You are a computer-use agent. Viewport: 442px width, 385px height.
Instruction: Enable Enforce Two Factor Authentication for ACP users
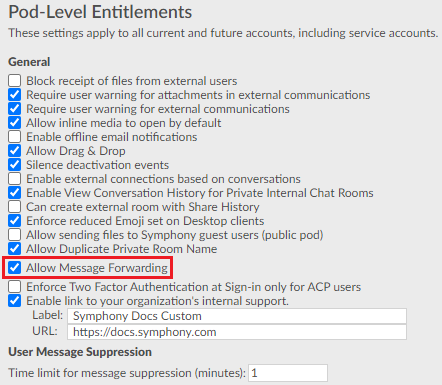[x=15, y=287]
